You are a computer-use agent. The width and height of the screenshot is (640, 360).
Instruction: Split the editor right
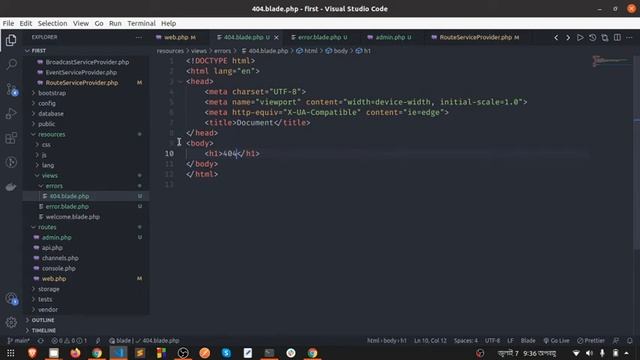[x=617, y=38]
